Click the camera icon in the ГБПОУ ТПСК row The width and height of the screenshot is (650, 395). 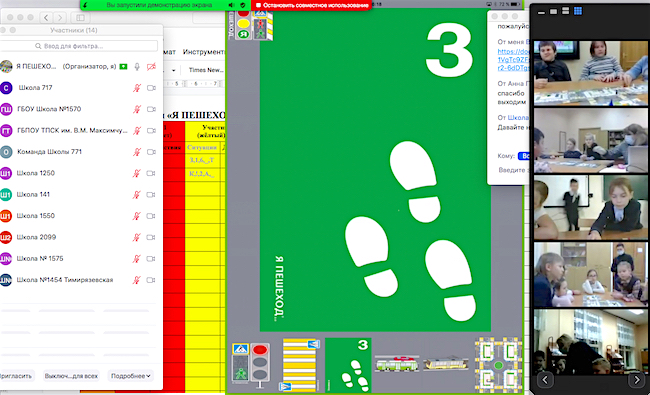pos(151,131)
